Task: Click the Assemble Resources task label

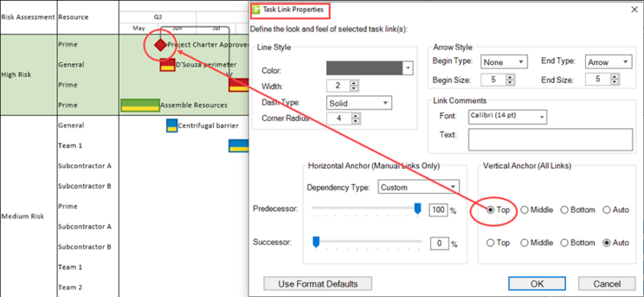Action: click(194, 105)
